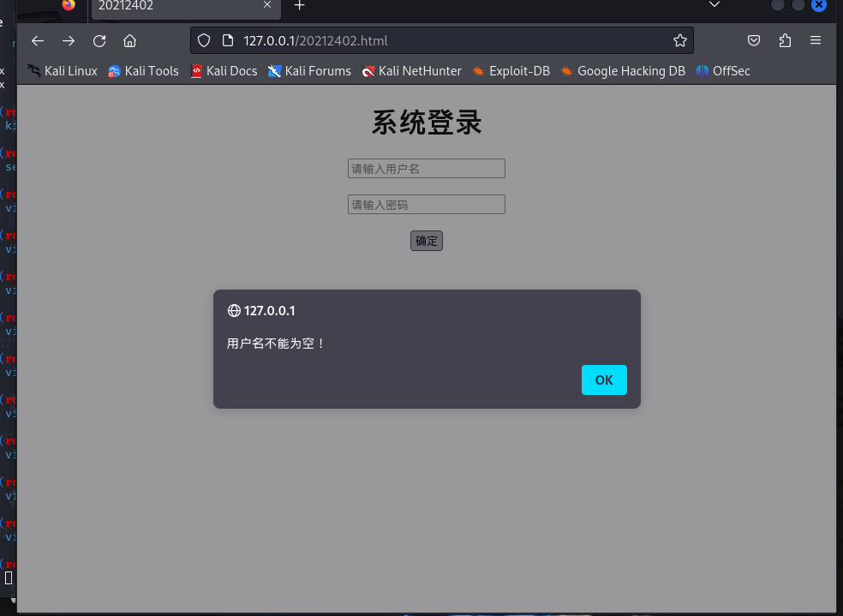Show site information page icon
This screenshot has height=616, width=843.
pos(227,41)
